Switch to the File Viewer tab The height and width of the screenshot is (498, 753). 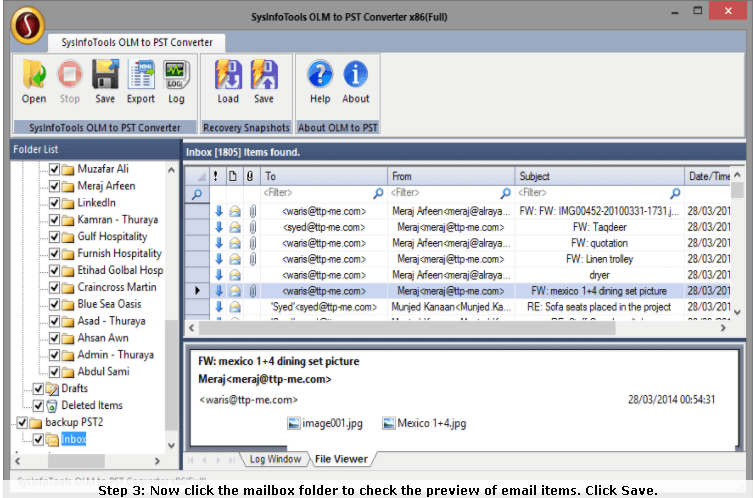coord(341,459)
